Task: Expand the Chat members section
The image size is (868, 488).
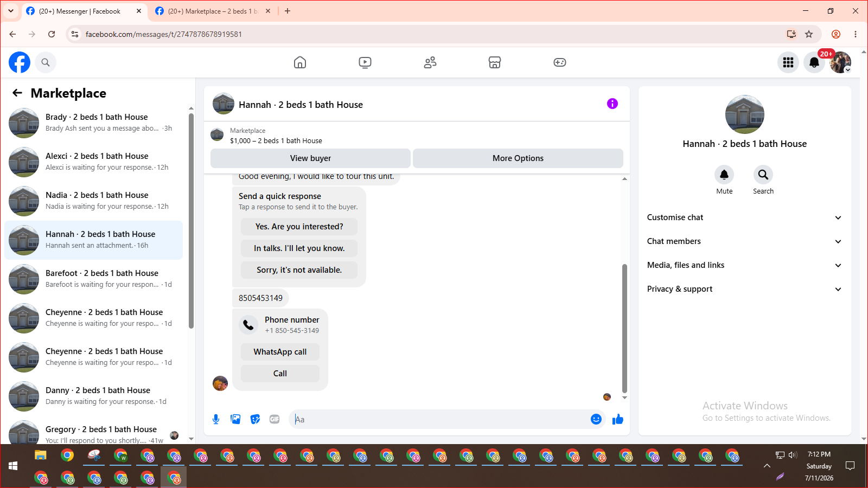Action: (744, 241)
